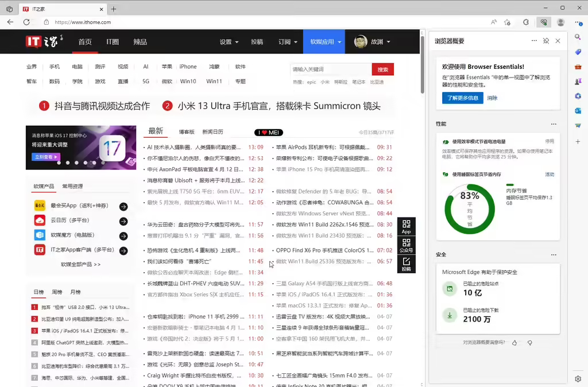This screenshot has height=387, width=588.
Task: Open the Edge sidebar Outlook icon
Action: pyautogui.click(x=578, y=111)
